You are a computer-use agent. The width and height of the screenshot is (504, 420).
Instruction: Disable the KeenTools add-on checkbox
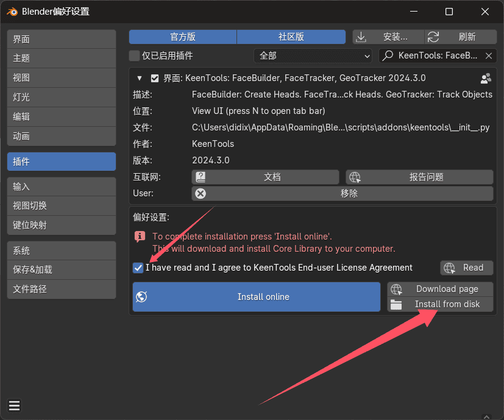coord(155,78)
